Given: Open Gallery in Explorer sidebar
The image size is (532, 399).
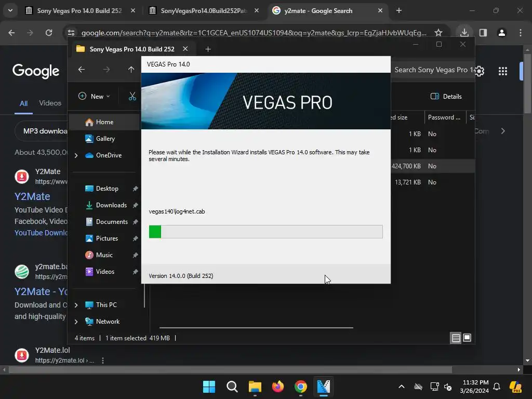Looking at the screenshot, I should coord(104,138).
